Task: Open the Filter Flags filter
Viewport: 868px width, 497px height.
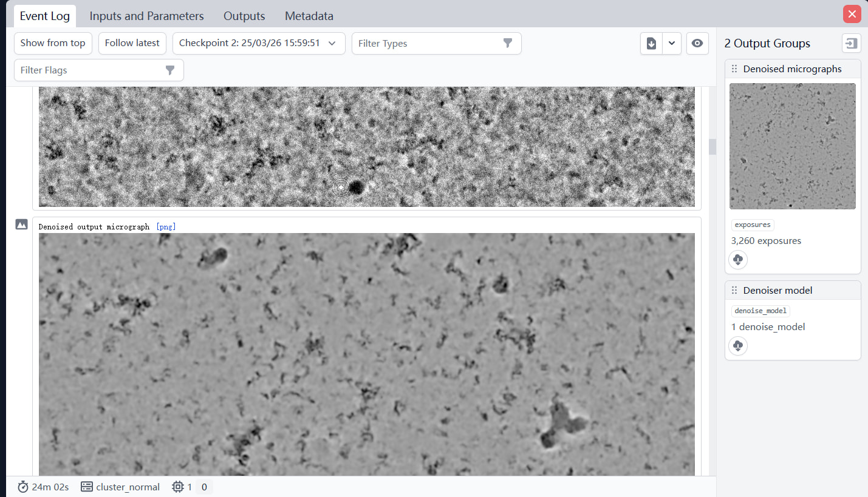Action: point(98,70)
